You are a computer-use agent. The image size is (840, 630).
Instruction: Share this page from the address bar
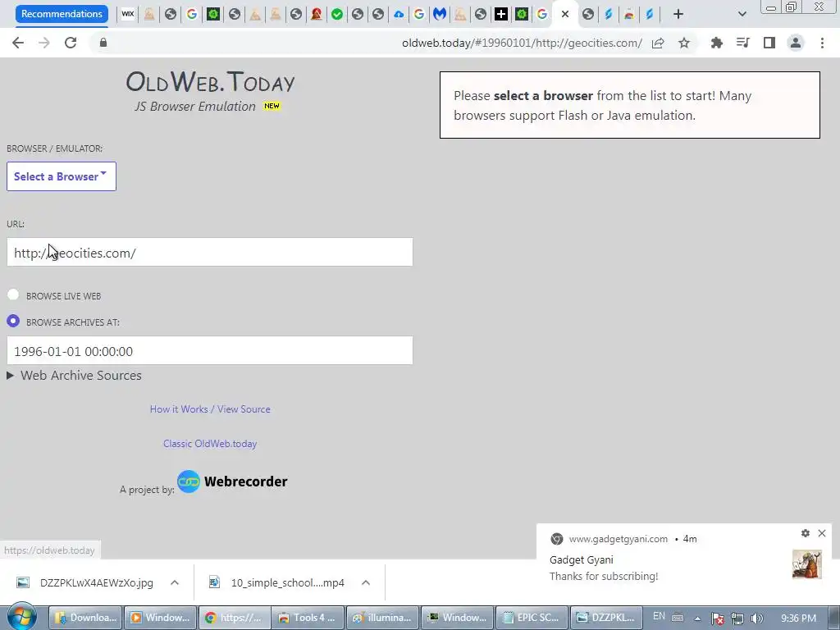click(x=658, y=43)
